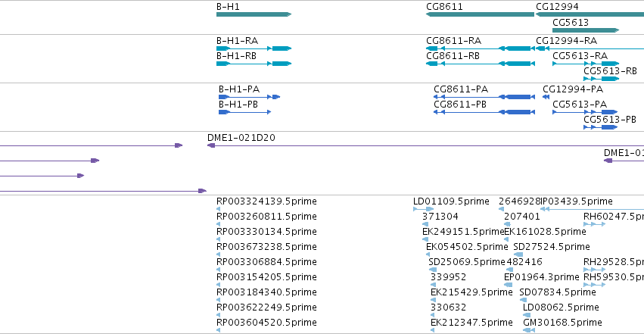Click the SD27524.5prime EST label
Image resolution: width=644 pixels, height=334 pixels.
[551, 246]
